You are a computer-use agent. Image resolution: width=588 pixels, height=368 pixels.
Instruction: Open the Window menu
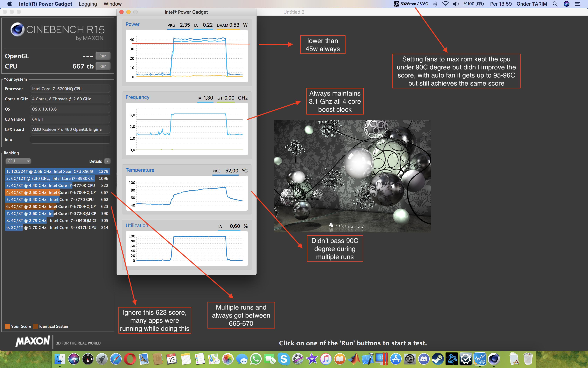[x=113, y=4]
